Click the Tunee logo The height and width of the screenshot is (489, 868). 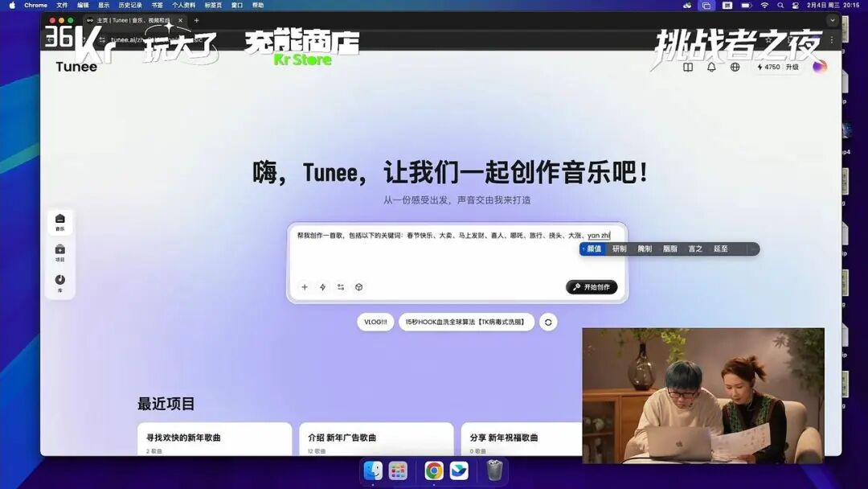[76, 67]
